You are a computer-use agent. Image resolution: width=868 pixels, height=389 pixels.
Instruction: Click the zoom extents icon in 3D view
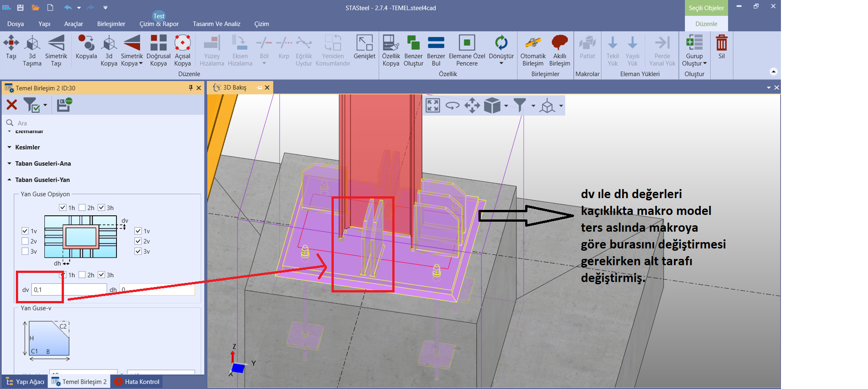(x=433, y=106)
